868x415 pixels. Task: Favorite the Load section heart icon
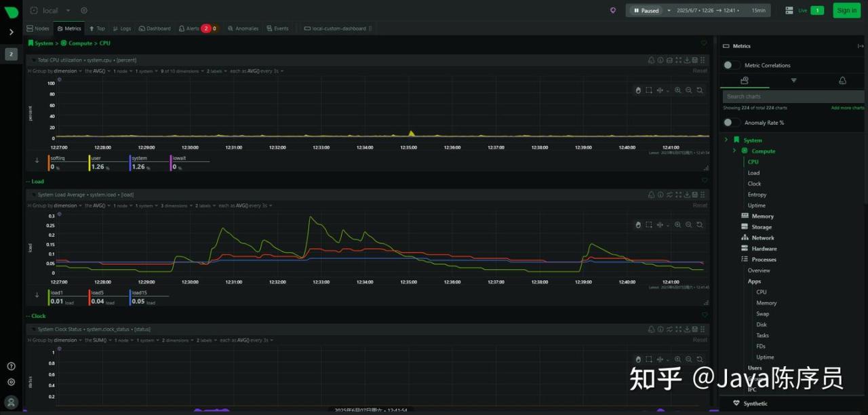(x=704, y=180)
